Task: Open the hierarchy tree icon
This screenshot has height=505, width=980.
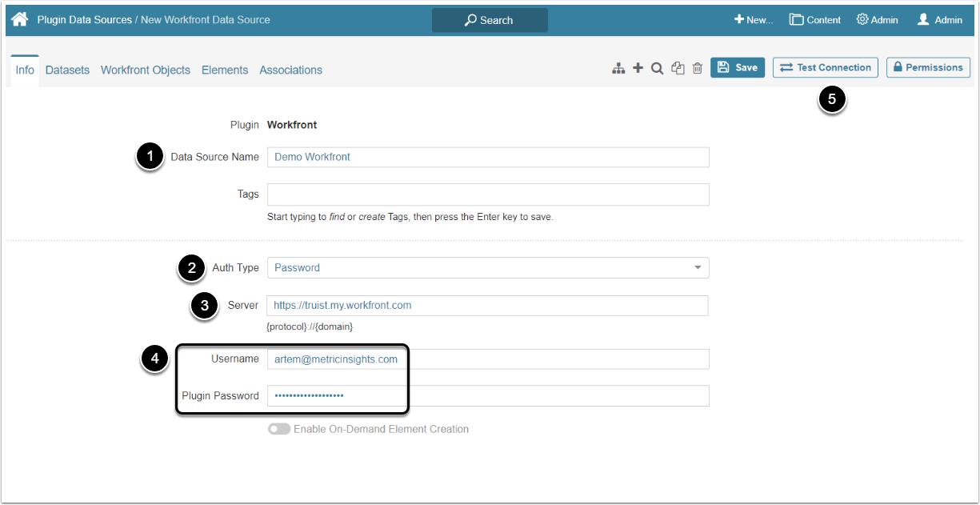Action: (618, 69)
